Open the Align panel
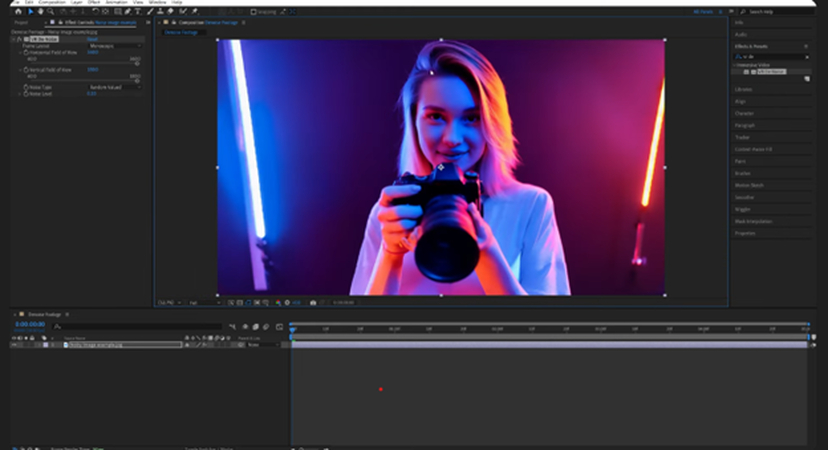The width and height of the screenshot is (828, 450). point(740,101)
